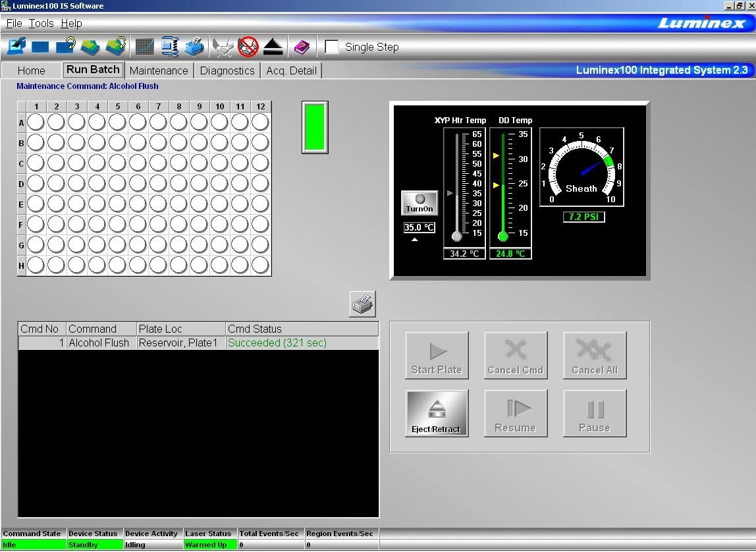The height and width of the screenshot is (552, 756).
Task: Click the Start Plate button
Action: pos(437,355)
